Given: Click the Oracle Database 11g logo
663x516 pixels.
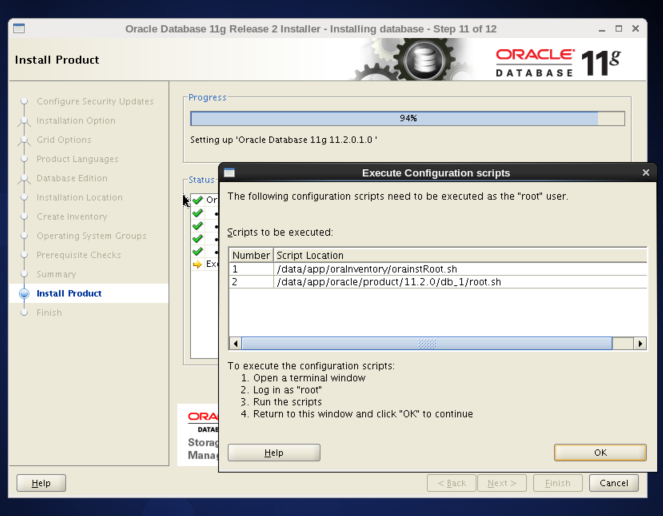Looking at the screenshot, I should point(558,63).
